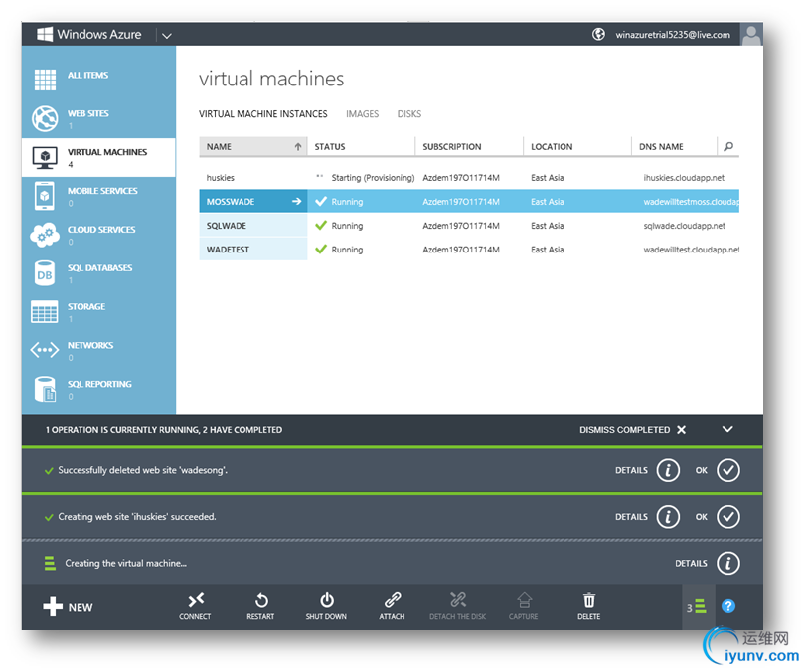The image size is (805, 672).
Task: Open Mobile Services phone icon
Action: coord(45,196)
